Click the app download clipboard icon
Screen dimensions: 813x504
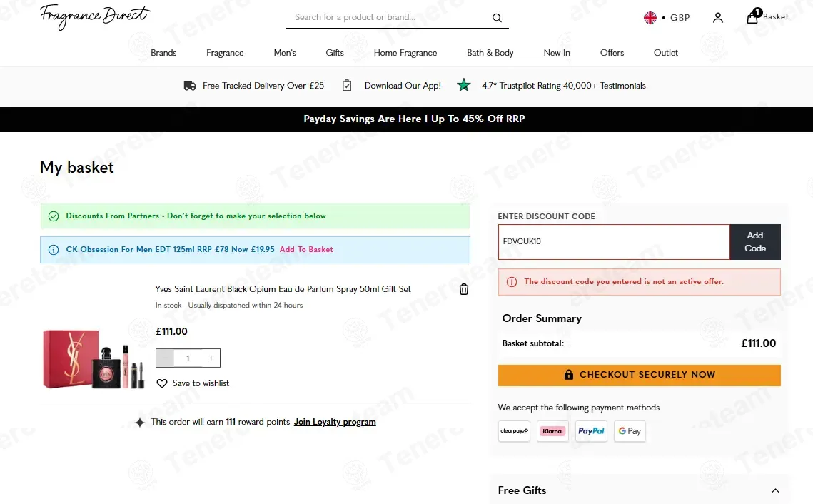pos(347,86)
